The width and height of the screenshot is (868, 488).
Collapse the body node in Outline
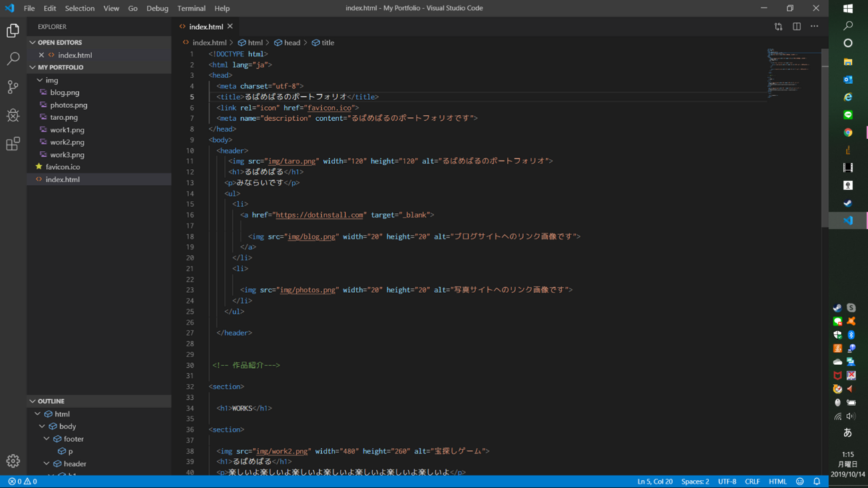42,427
